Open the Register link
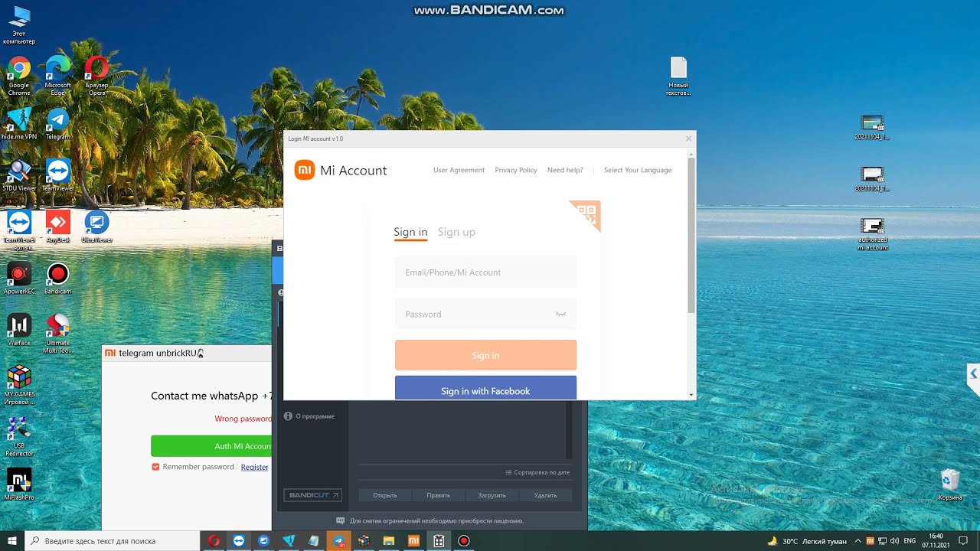 click(255, 467)
